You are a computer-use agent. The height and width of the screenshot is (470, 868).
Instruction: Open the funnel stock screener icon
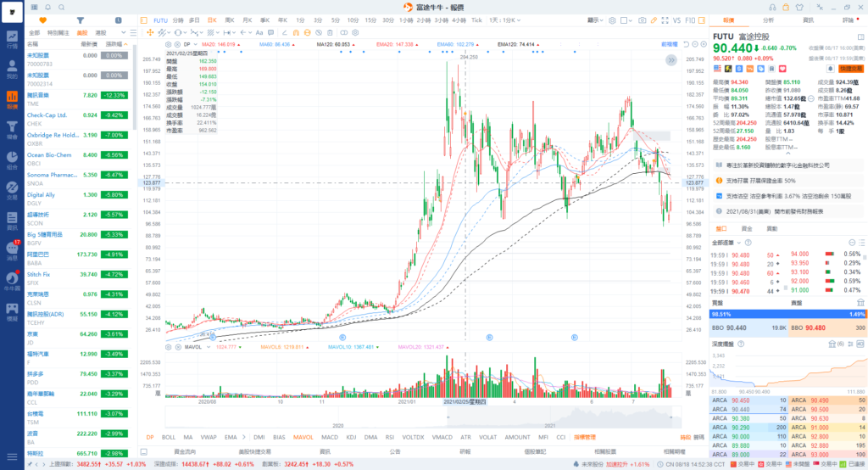tap(81, 20)
